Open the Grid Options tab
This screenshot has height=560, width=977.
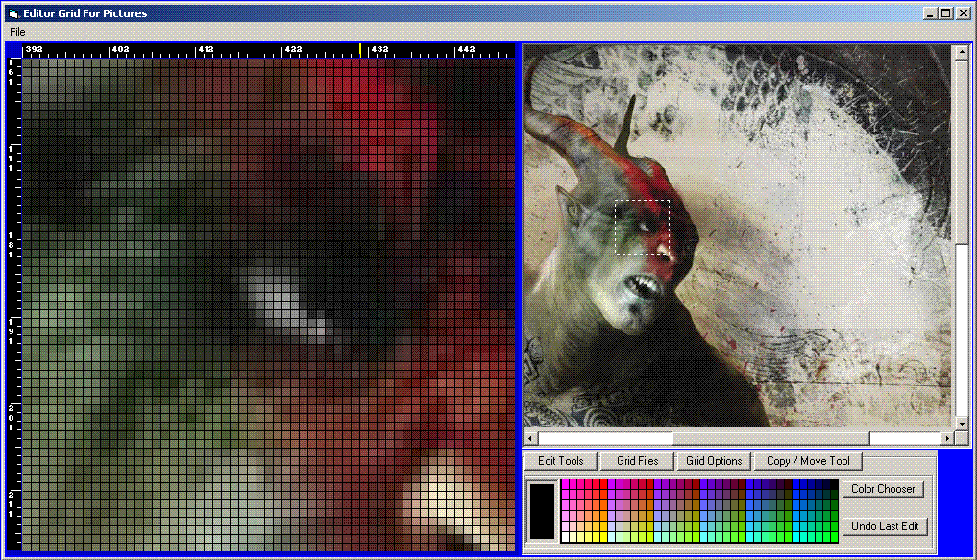tap(714, 461)
